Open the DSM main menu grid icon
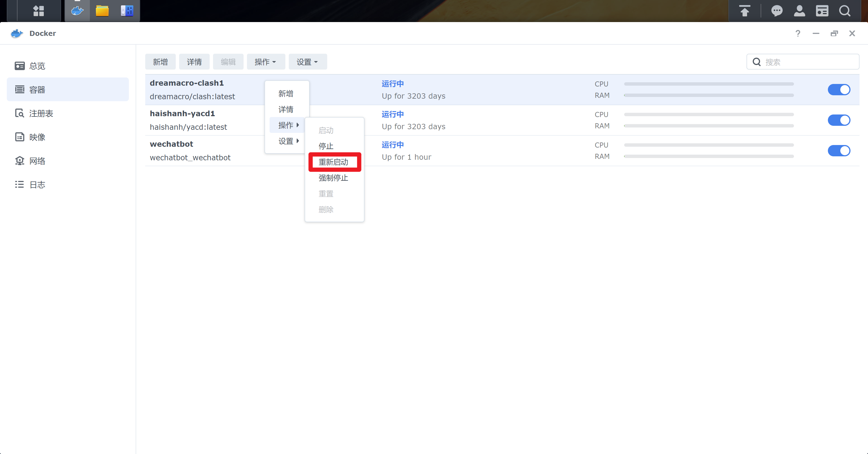Screen dimensions: 868x454 tap(38, 11)
